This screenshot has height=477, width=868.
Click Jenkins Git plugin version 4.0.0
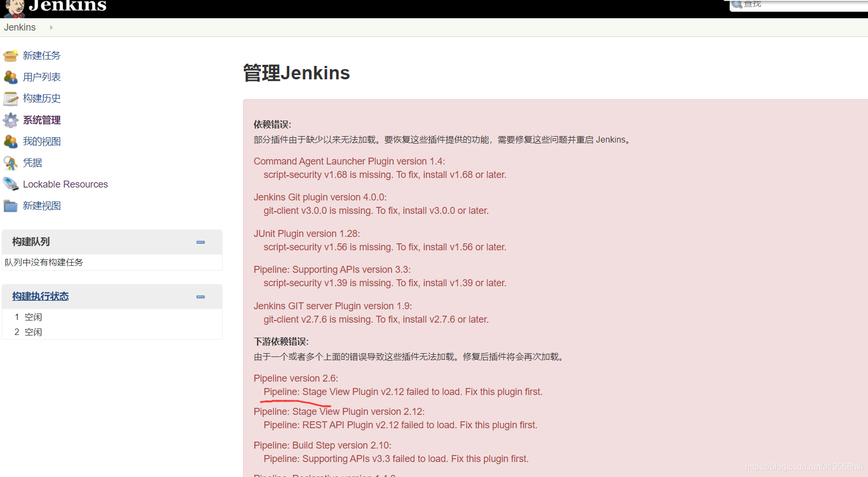(x=320, y=197)
